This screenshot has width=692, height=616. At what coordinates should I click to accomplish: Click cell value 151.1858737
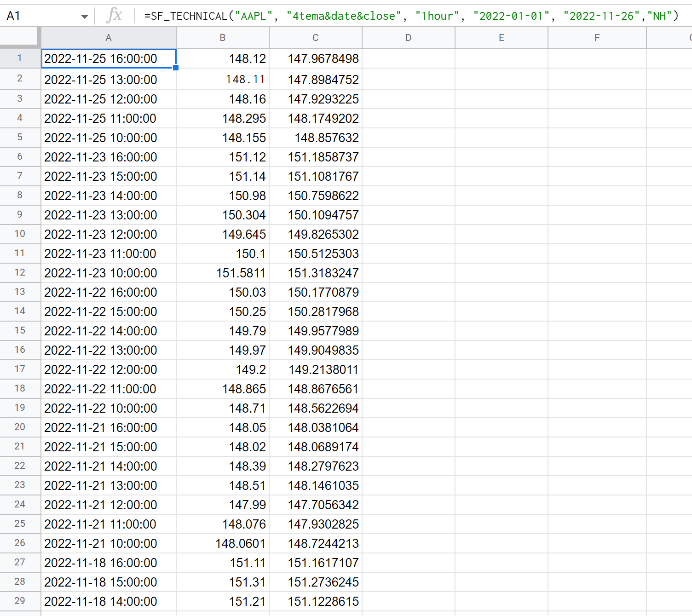click(316, 157)
